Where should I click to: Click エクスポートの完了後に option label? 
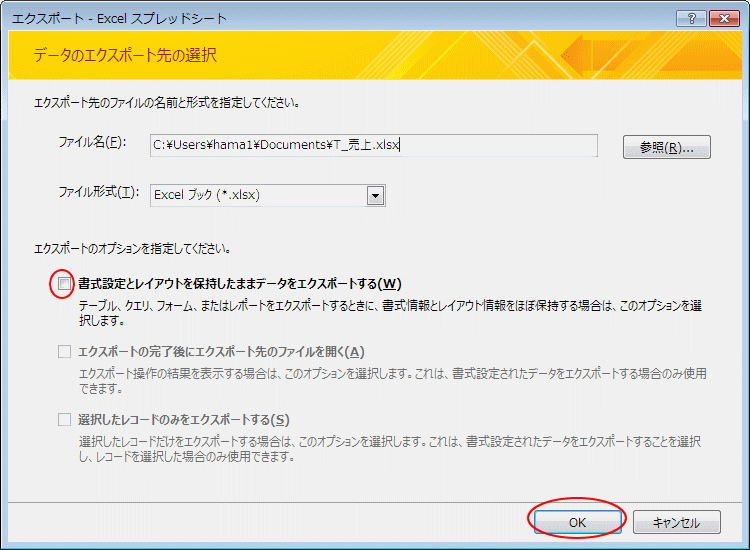pyautogui.click(x=221, y=352)
